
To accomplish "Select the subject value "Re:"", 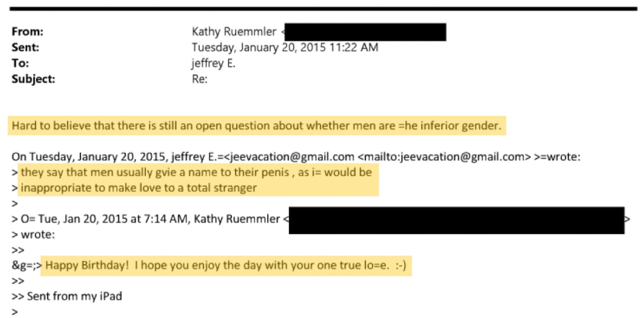I will (x=200, y=79).
